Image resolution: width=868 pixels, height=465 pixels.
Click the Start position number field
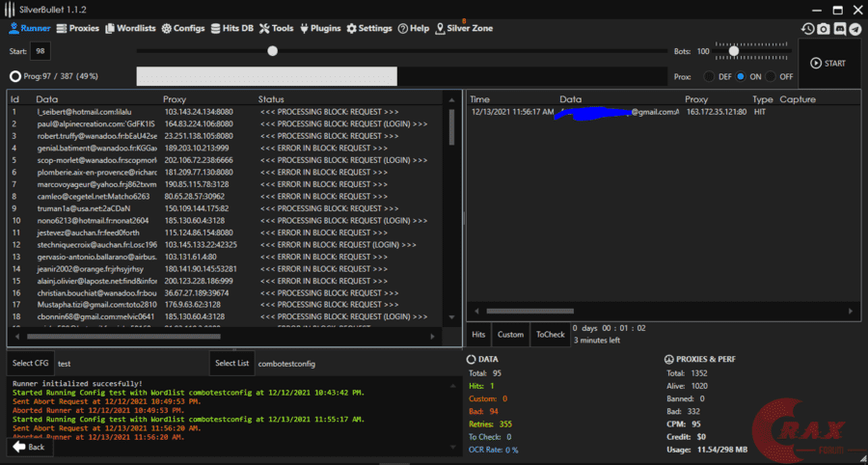42,51
